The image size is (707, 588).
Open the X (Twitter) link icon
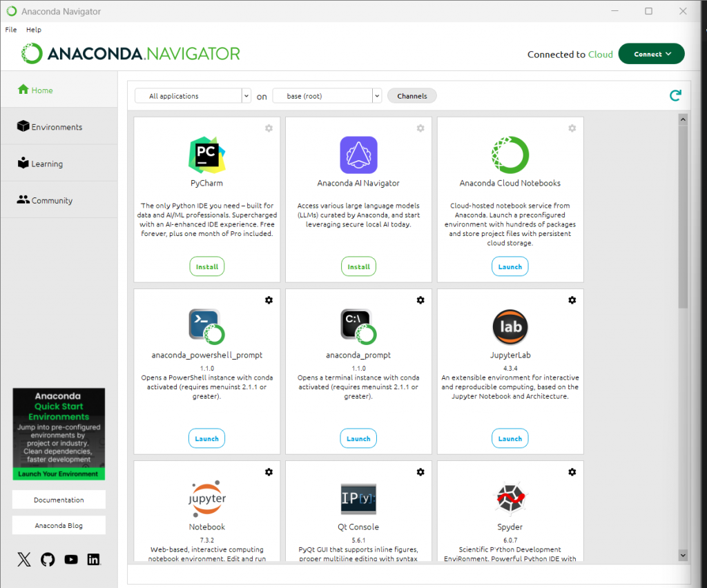24,559
